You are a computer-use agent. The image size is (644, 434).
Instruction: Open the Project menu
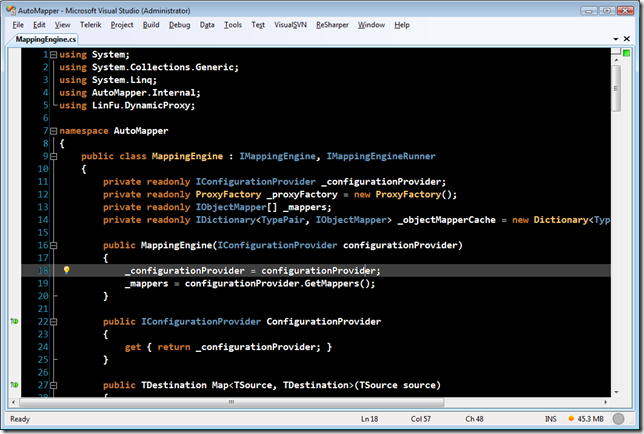tap(122, 25)
